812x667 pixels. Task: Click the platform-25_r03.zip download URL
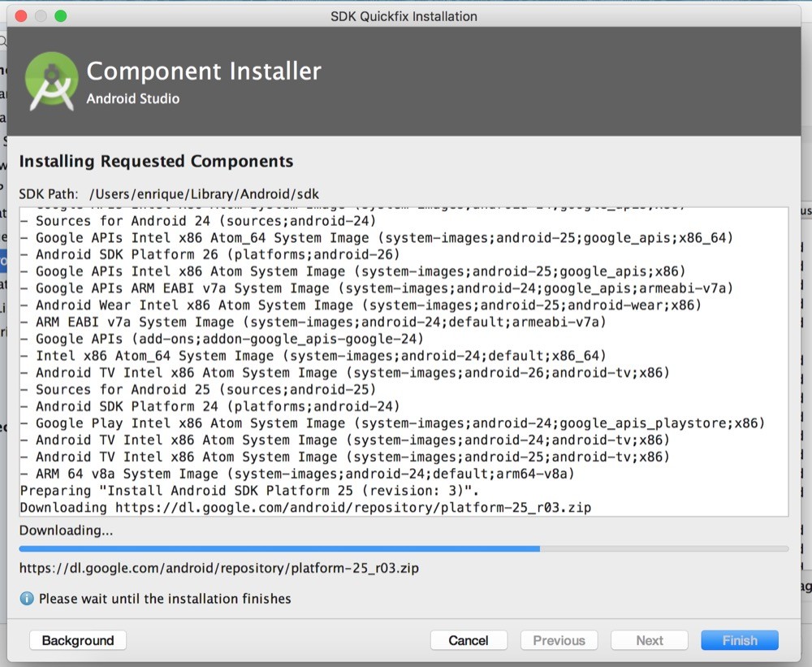coord(219,568)
